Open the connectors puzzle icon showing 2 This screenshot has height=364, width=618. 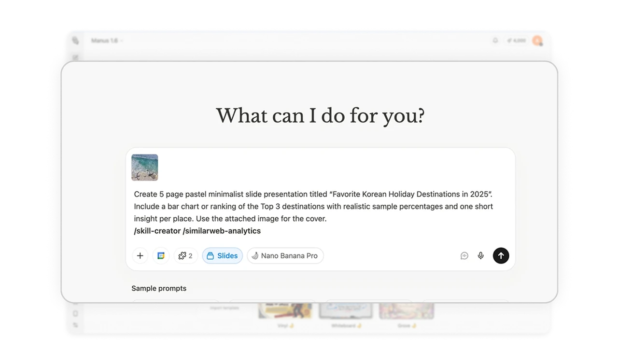186,256
